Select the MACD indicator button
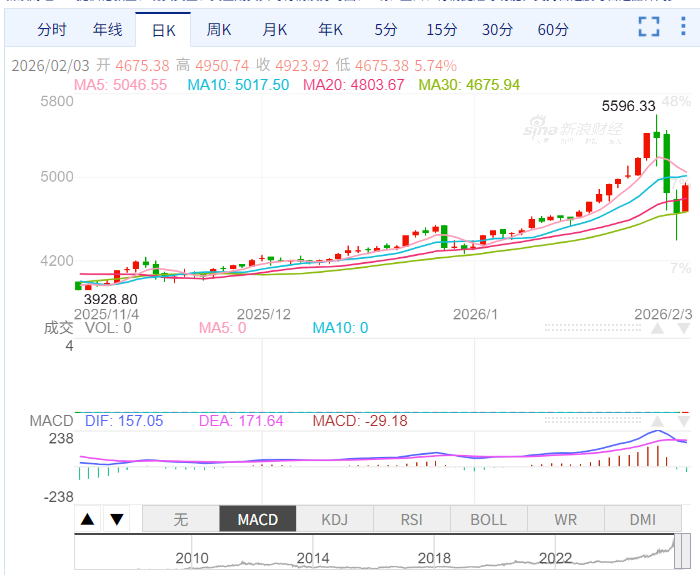Viewport: 700px width, 575px height. pos(258,519)
